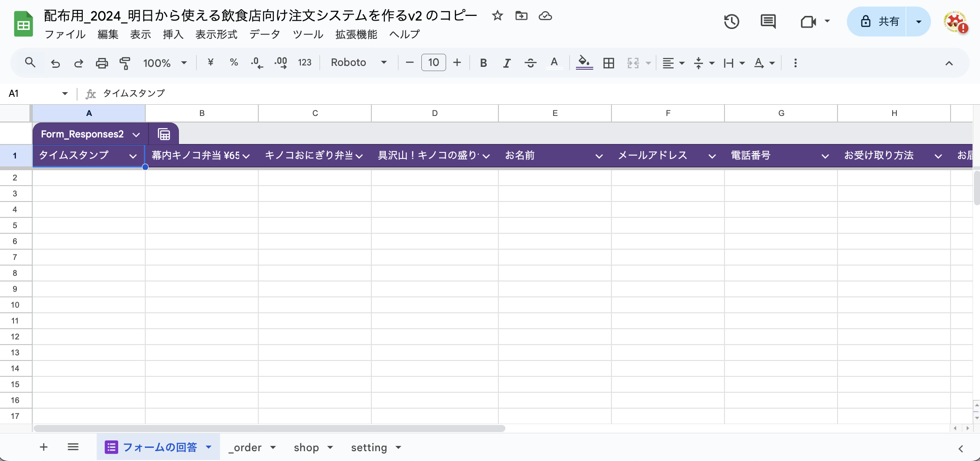
Task: Open more number formats (123)
Action: [305, 63]
